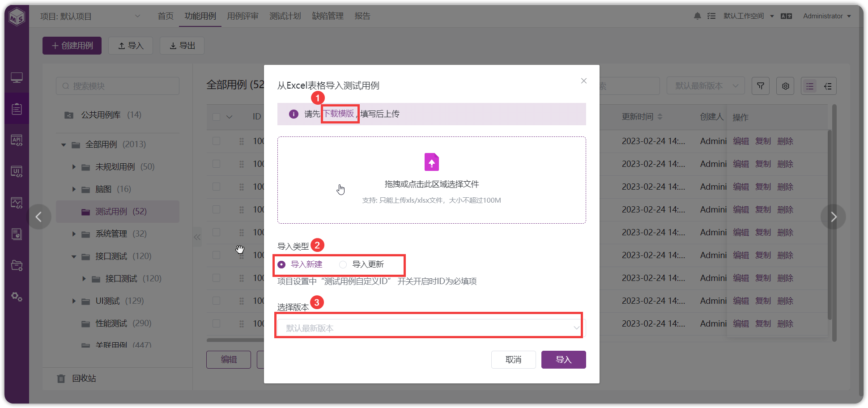
Task: Select the 导入更新 radio option
Action: tap(362, 264)
